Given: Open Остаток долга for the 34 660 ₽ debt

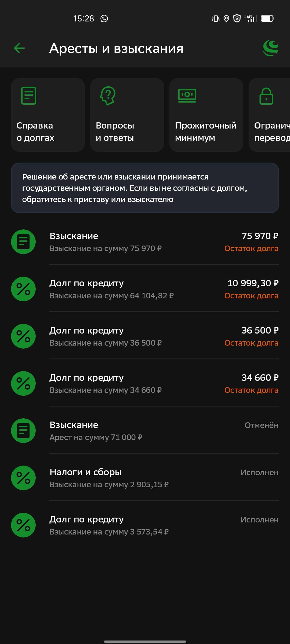Looking at the screenshot, I should tap(251, 390).
